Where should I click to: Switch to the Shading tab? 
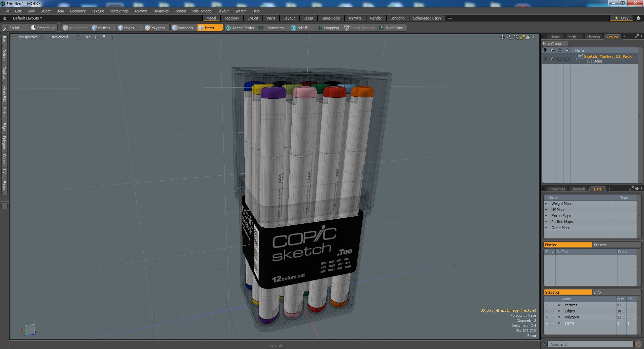click(593, 37)
